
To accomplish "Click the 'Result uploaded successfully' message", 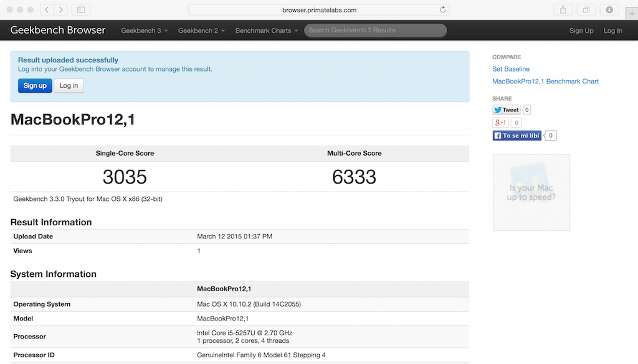I will (68, 60).
